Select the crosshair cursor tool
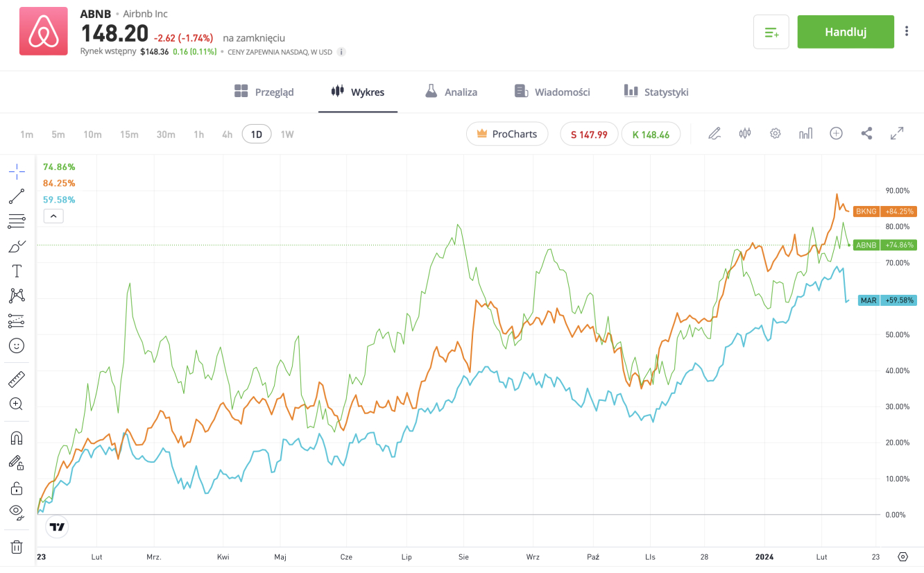The image size is (924, 573). (17, 171)
